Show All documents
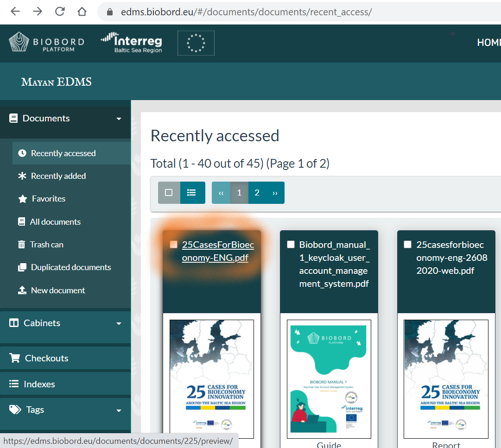Screen dimensions: 501x448 tap(55, 221)
